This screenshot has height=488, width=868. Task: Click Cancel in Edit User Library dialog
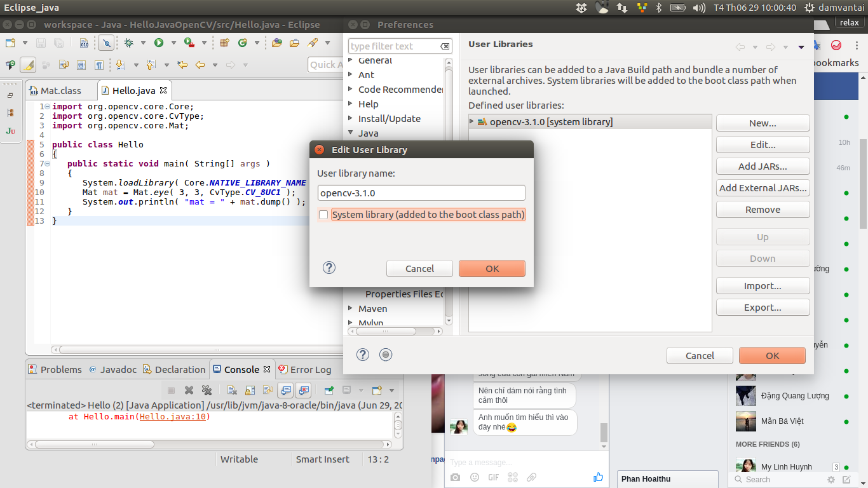419,268
